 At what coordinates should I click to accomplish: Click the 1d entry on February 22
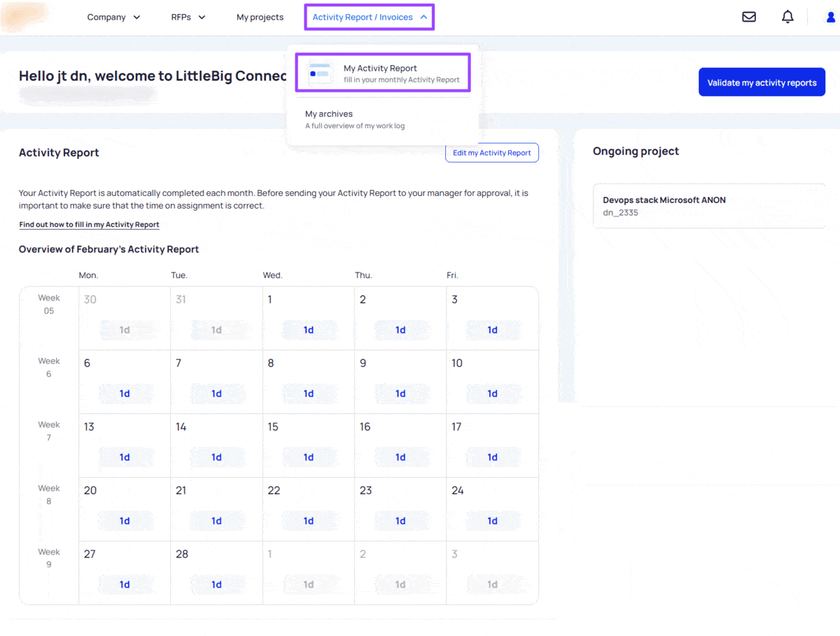309,521
